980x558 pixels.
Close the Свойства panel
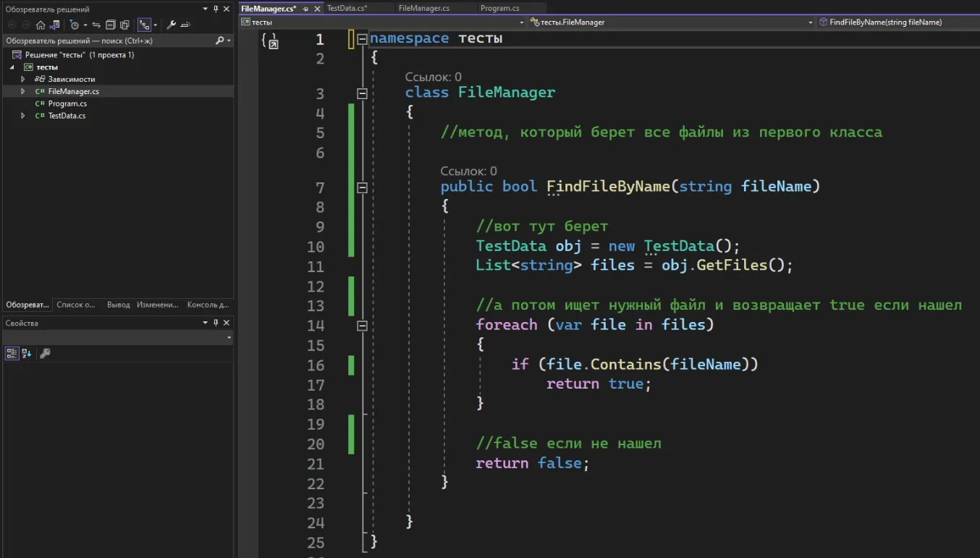227,323
